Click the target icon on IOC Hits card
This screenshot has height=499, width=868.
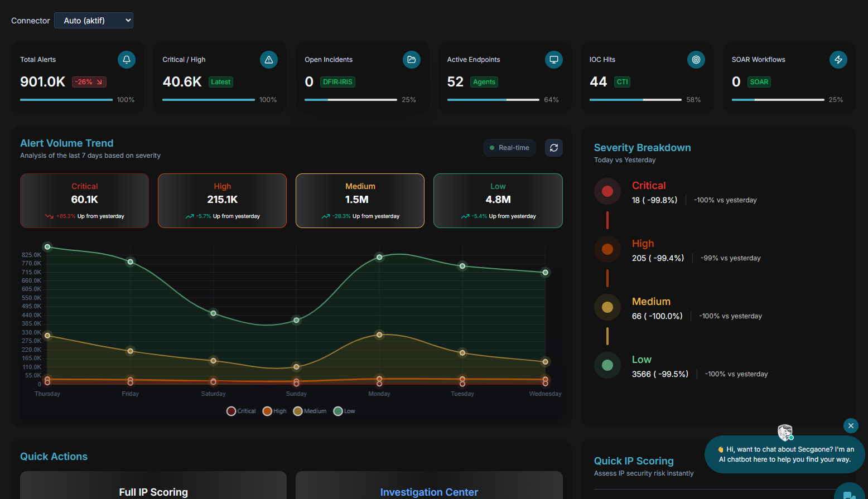(x=696, y=60)
